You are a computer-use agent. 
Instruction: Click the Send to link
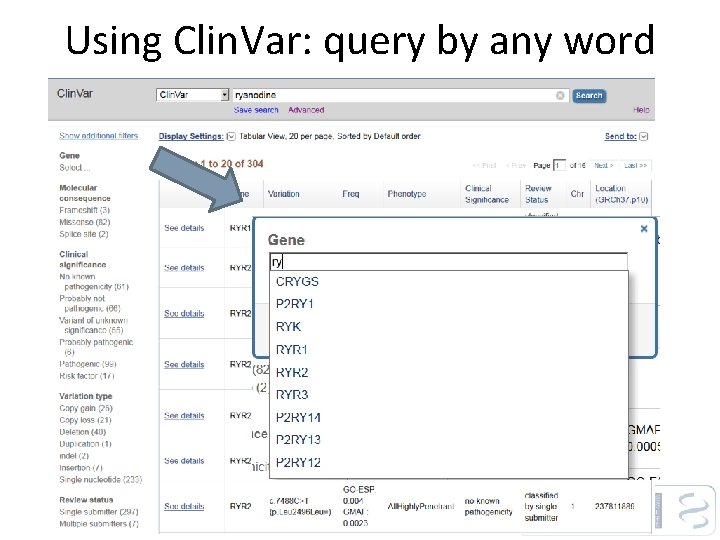620,136
